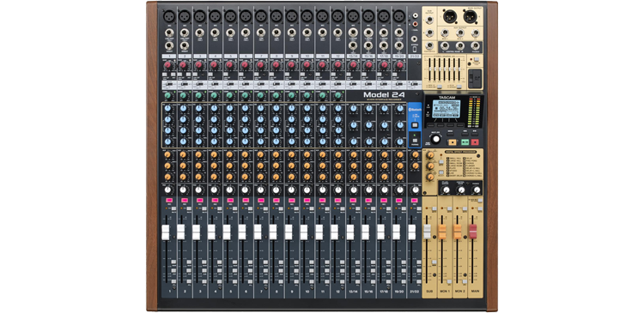The image size is (644, 313).
Task: Toggle the SUB assign button on channel 10
Action: pos(313,270)
